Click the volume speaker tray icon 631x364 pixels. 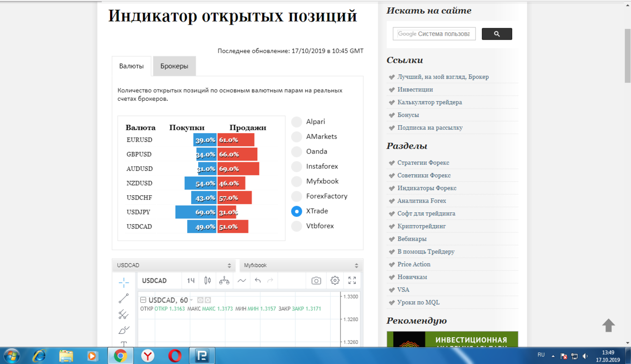tap(586, 356)
